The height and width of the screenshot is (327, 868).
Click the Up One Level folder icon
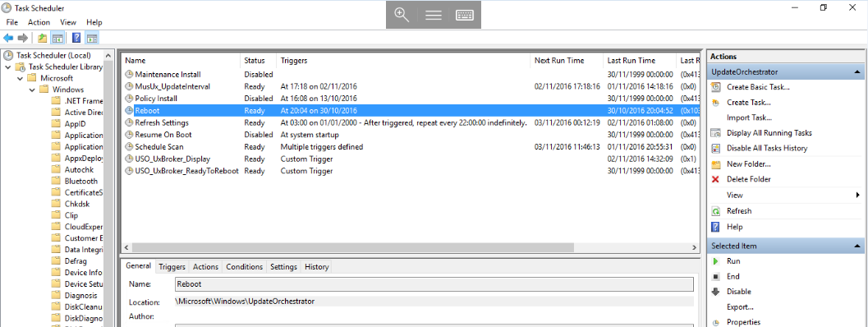coord(43,38)
